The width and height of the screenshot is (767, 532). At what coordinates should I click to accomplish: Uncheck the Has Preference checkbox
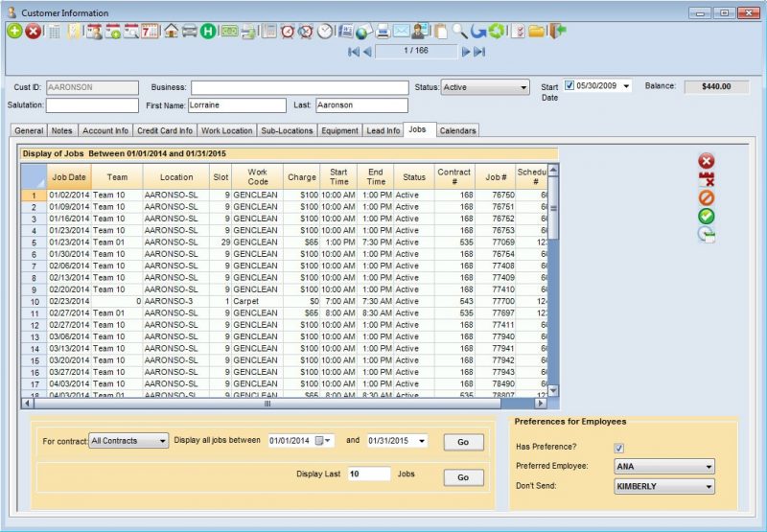[618, 448]
